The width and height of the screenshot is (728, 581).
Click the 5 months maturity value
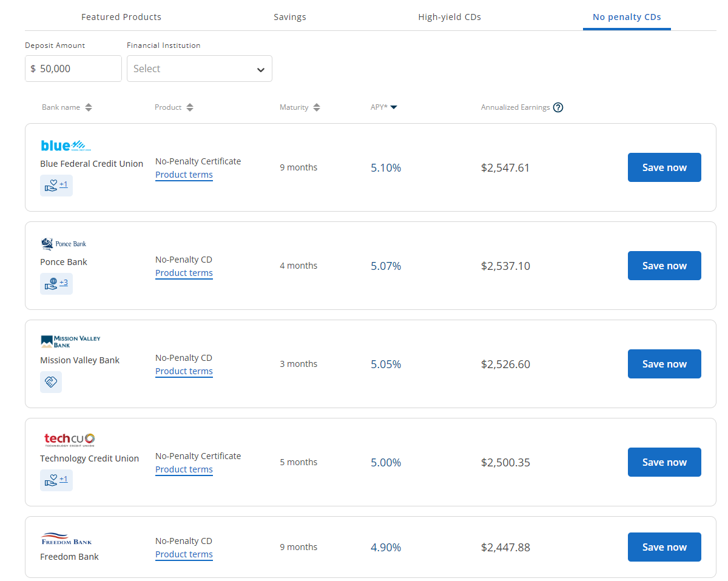298,462
